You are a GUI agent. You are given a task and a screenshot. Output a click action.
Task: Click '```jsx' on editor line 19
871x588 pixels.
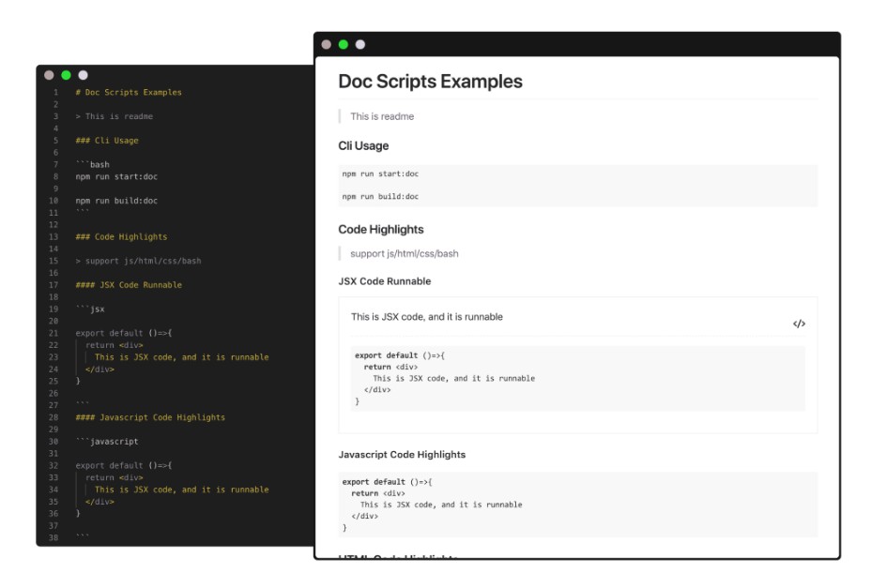coord(89,309)
